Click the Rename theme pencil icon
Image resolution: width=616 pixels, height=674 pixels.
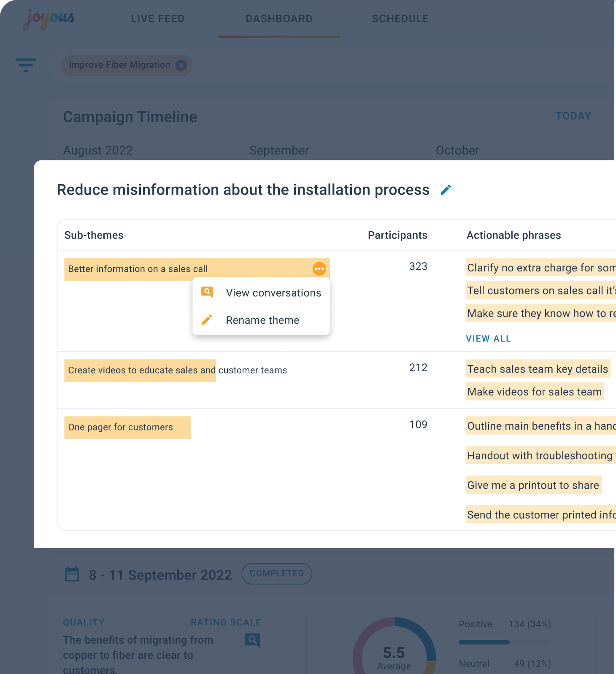(207, 320)
